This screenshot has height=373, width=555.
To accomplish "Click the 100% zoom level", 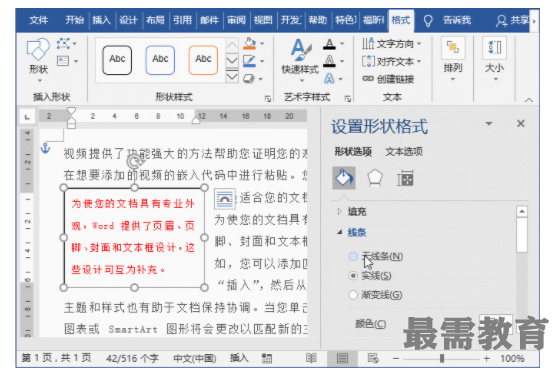I will point(512,358).
